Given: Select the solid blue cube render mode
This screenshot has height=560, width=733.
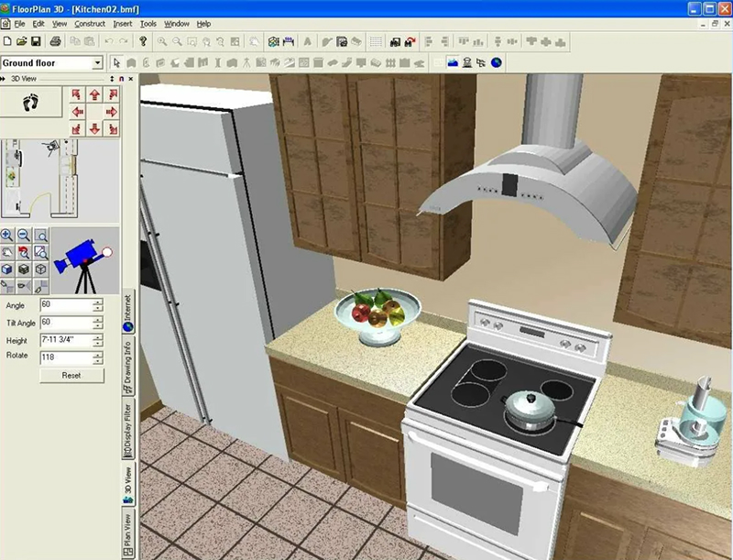Looking at the screenshot, I should pyautogui.click(x=7, y=269).
